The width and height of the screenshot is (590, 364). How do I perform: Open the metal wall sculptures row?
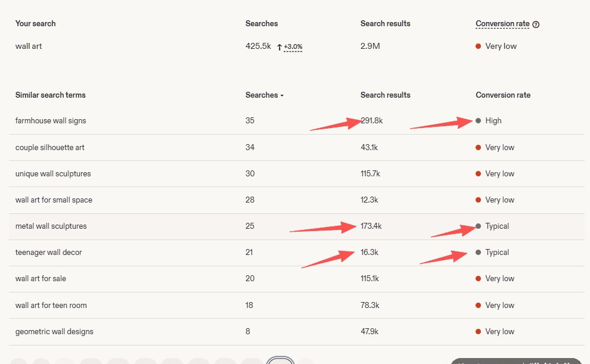[x=297, y=226]
